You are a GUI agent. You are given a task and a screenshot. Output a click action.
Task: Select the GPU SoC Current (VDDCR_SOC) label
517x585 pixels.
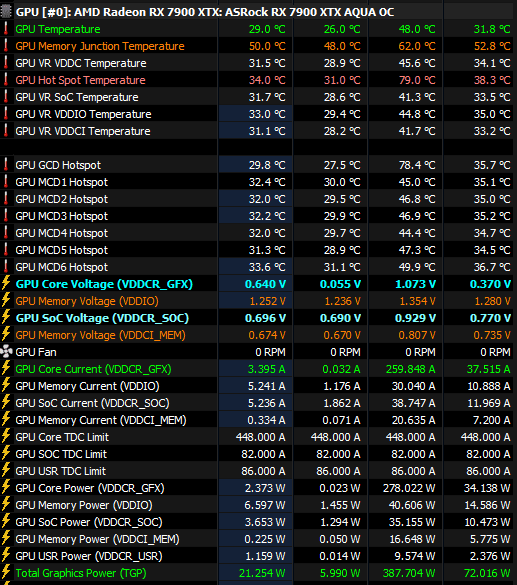point(93,403)
